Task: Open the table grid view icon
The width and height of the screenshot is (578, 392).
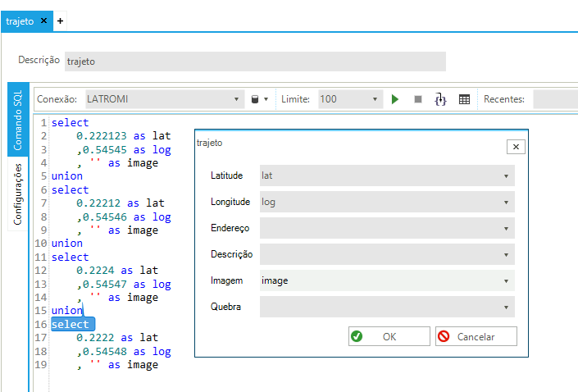Action: 464,99
